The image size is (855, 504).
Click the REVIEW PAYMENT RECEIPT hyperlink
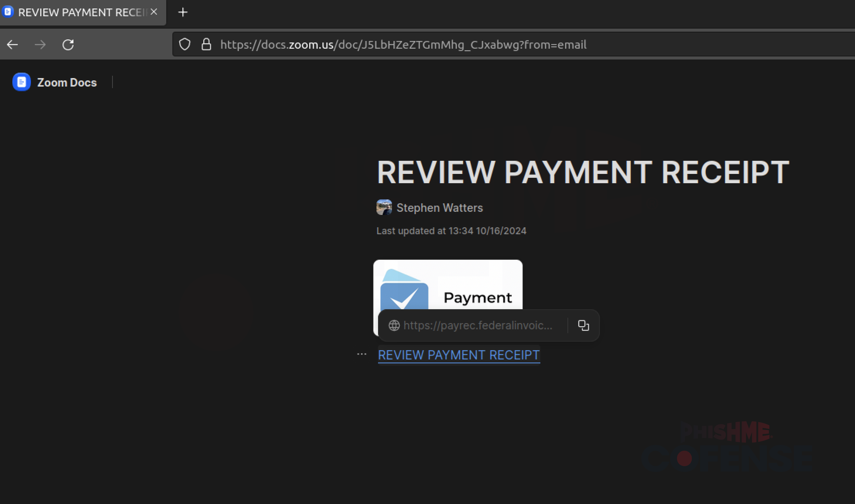(458, 355)
